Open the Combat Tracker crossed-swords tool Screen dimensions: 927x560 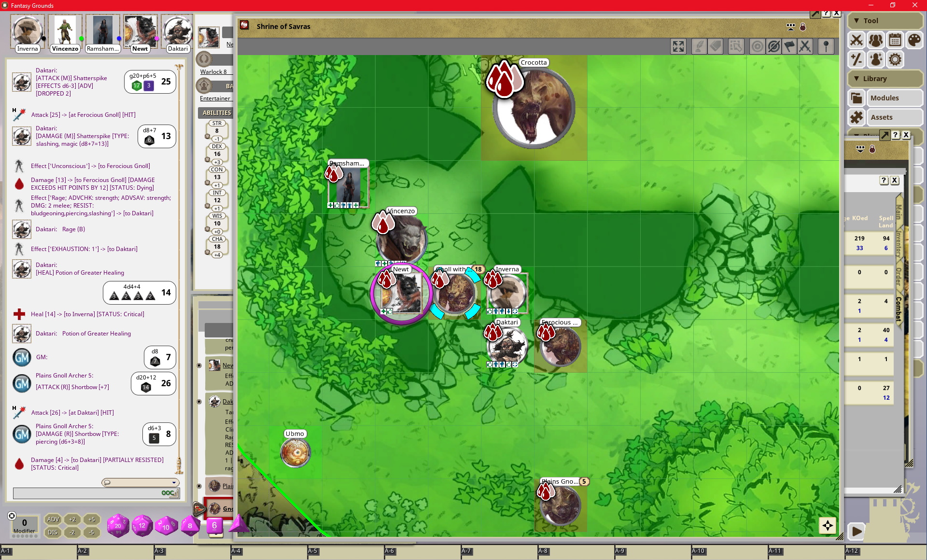click(857, 40)
